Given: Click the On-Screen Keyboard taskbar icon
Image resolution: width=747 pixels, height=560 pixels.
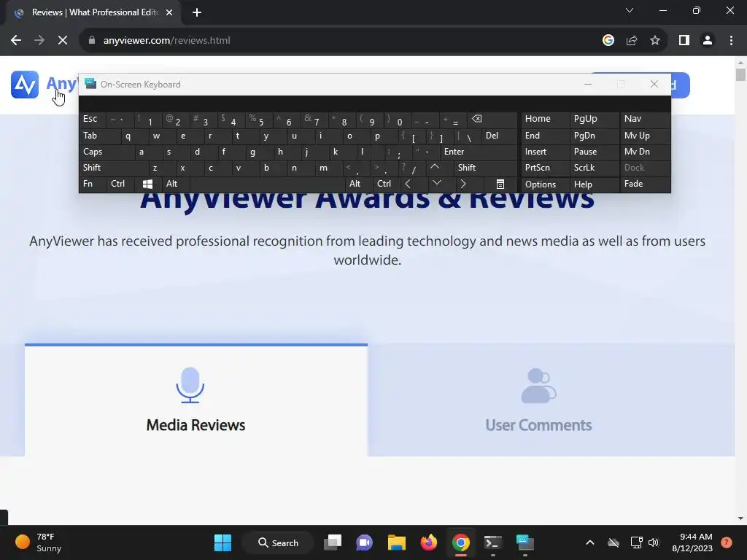Looking at the screenshot, I should 525,542.
